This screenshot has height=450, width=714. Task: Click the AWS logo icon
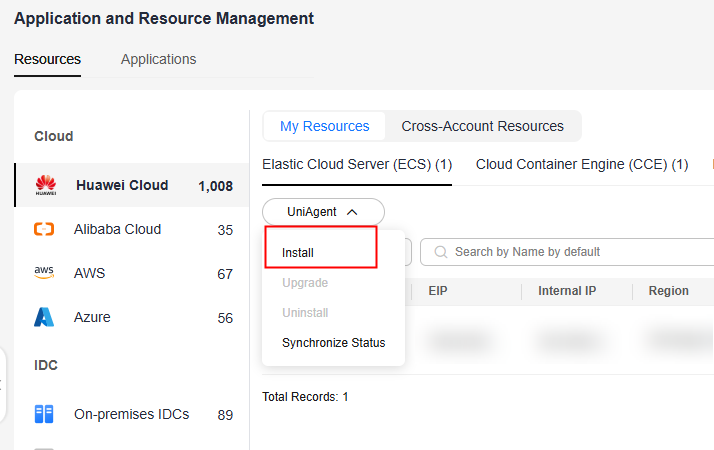[44, 272]
